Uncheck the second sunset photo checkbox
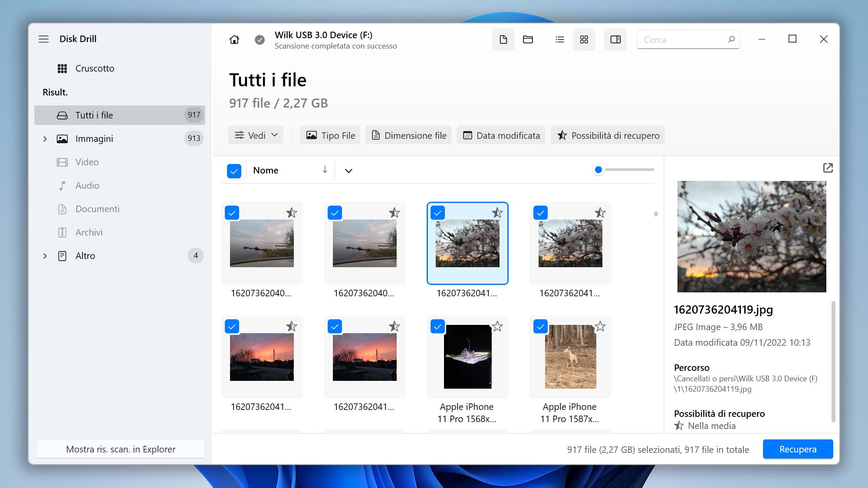This screenshot has width=868, height=488. tap(335, 327)
